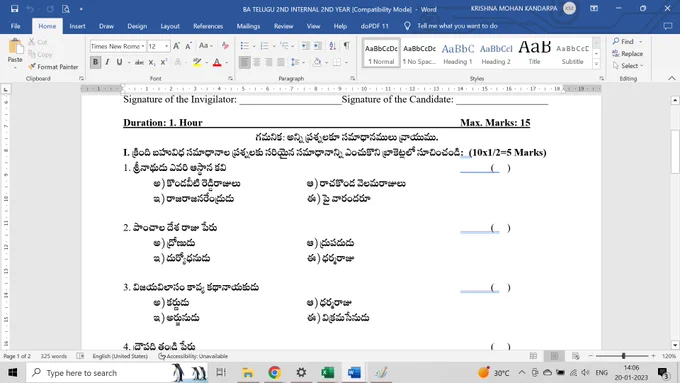Decrease paragraph indent
Image resolution: width=680 pixels, height=383 pixels.
tap(305, 46)
